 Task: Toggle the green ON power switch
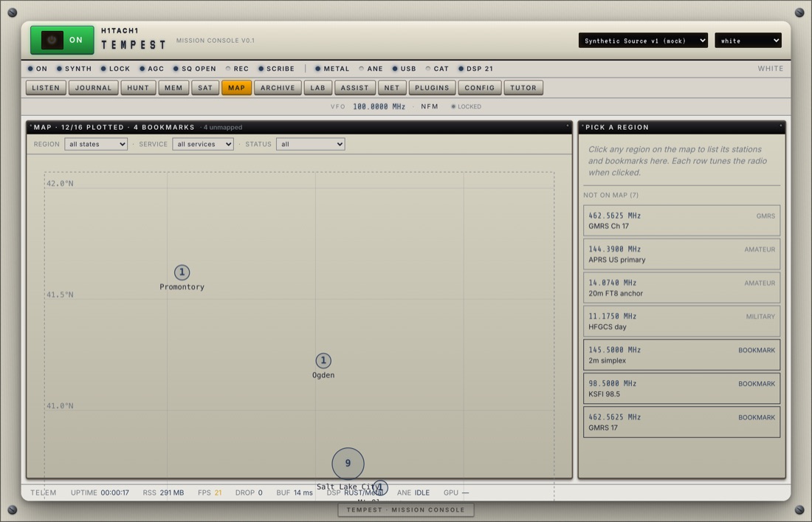coord(62,40)
